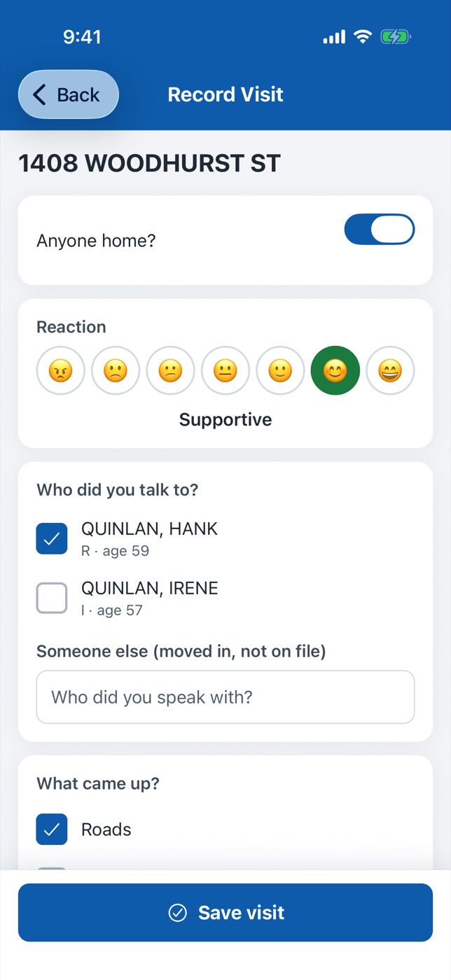This screenshot has height=980, width=451.
Task: Tap the Wi-Fi status icon
Action: [363, 37]
